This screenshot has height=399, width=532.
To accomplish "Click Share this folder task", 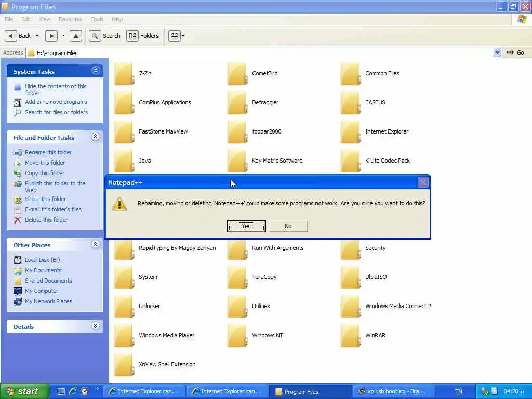I will point(46,199).
